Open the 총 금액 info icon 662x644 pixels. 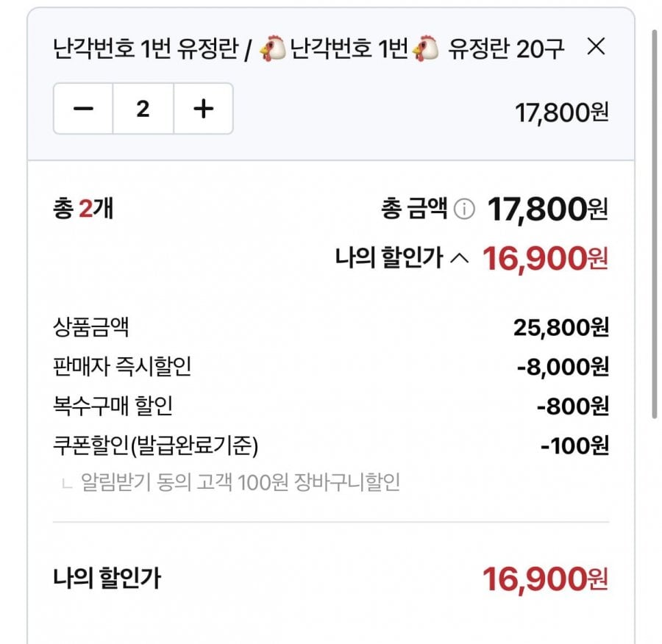click(464, 209)
